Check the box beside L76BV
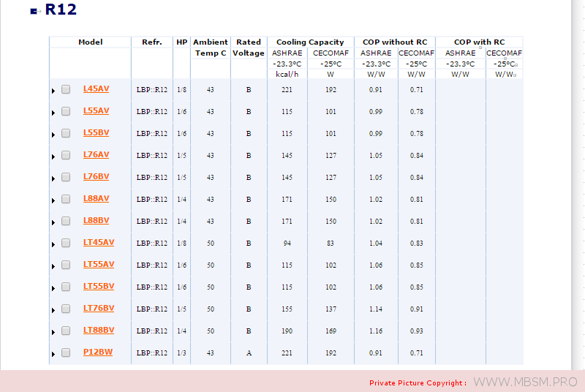The height and width of the screenshot is (392, 585). click(66, 177)
